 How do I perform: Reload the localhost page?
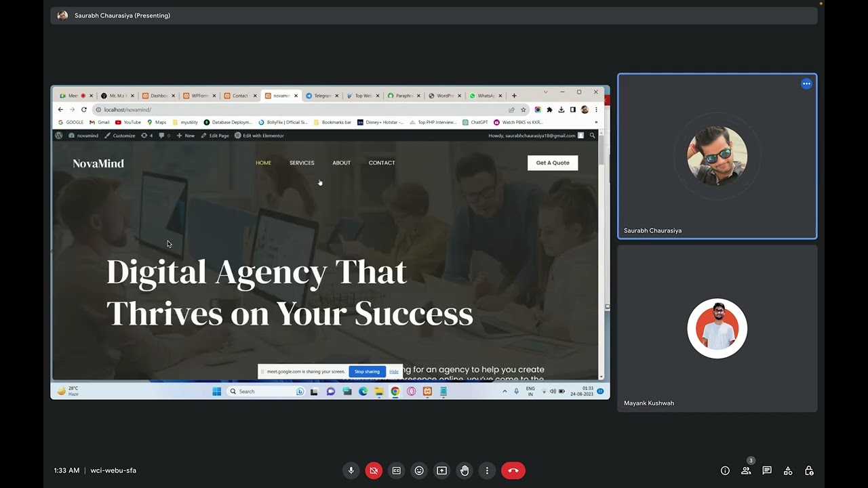pyautogui.click(x=84, y=110)
